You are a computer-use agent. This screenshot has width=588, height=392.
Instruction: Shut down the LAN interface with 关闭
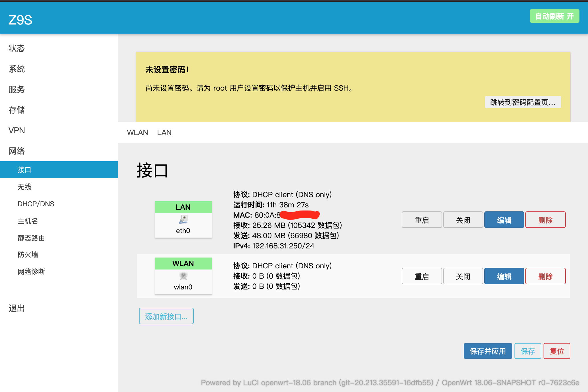coord(463,220)
